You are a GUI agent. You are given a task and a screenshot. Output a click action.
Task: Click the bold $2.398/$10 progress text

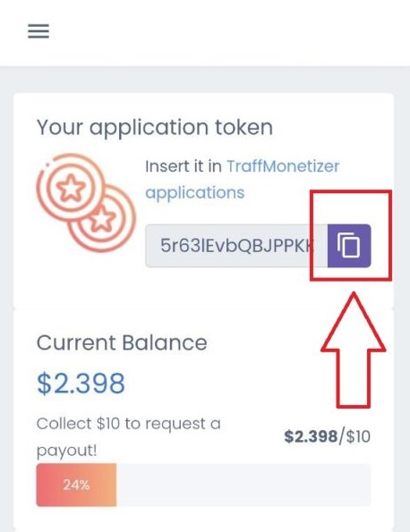(327, 436)
